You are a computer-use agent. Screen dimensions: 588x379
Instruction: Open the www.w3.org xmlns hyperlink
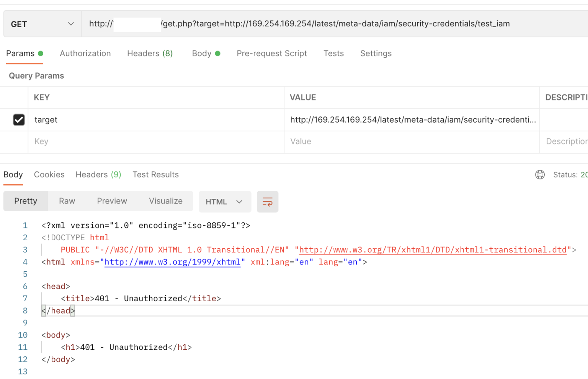(172, 262)
